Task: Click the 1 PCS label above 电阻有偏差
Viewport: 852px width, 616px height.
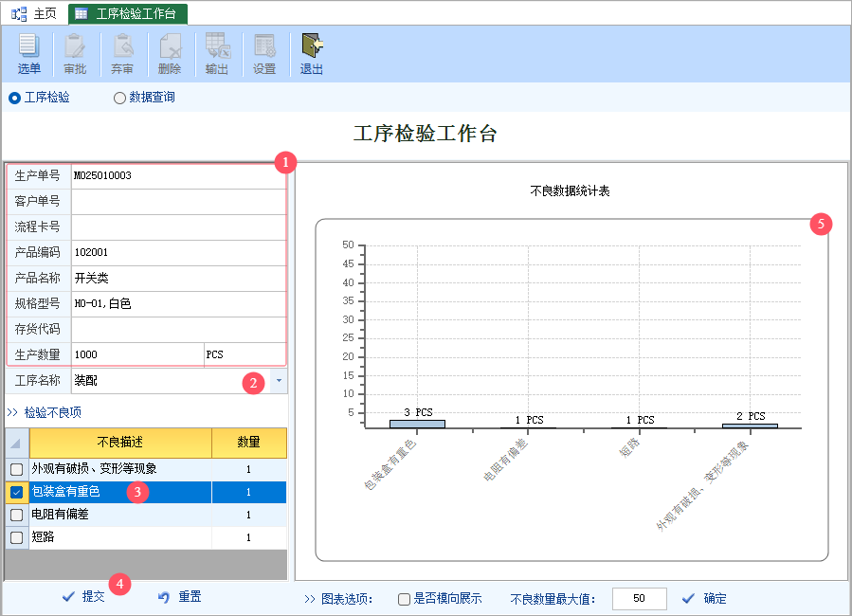Action: [x=529, y=420]
